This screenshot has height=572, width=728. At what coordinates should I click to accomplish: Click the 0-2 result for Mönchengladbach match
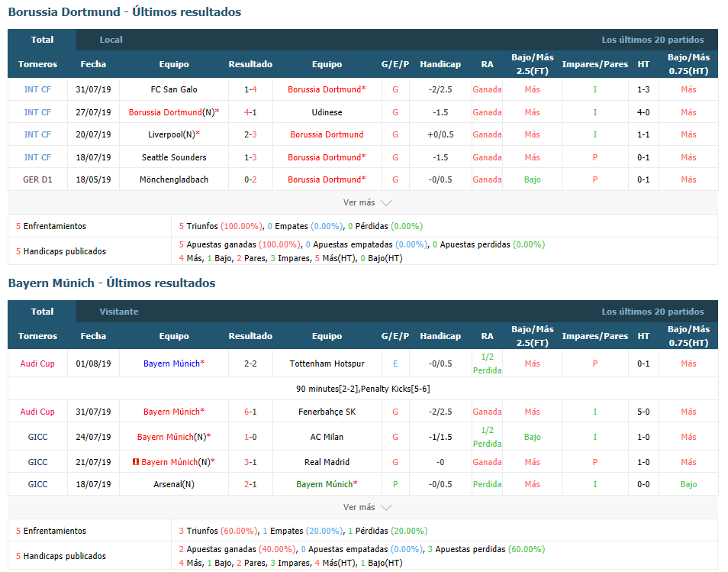[x=250, y=179]
